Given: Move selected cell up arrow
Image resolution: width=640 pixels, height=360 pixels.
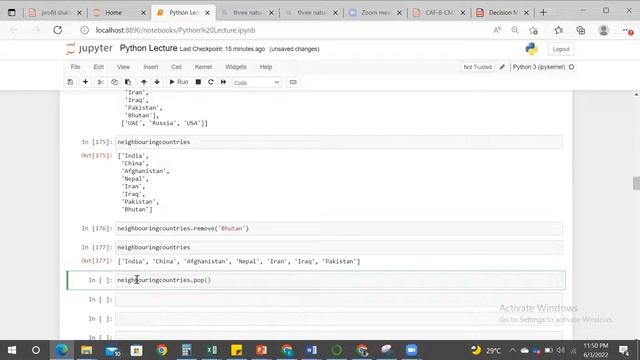Looking at the screenshot, I should point(144,82).
